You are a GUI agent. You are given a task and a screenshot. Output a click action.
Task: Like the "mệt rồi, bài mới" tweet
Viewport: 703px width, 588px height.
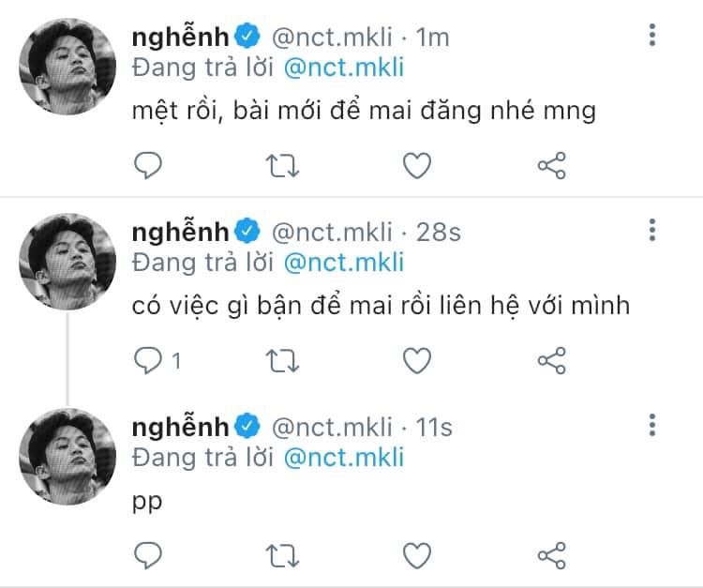pyautogui.click(x=416, y=166)
